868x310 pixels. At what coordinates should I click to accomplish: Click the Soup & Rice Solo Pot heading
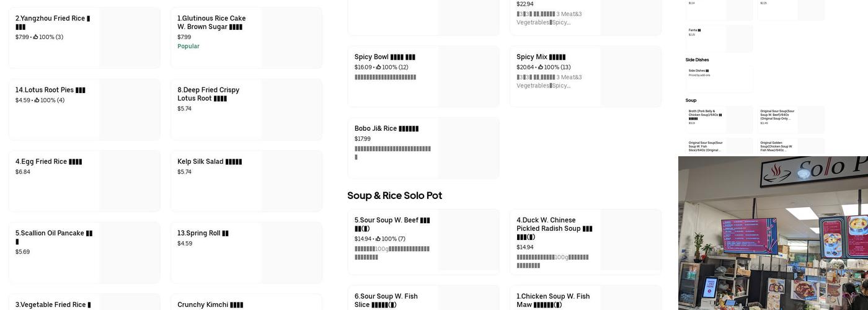[x=394, y=196]
